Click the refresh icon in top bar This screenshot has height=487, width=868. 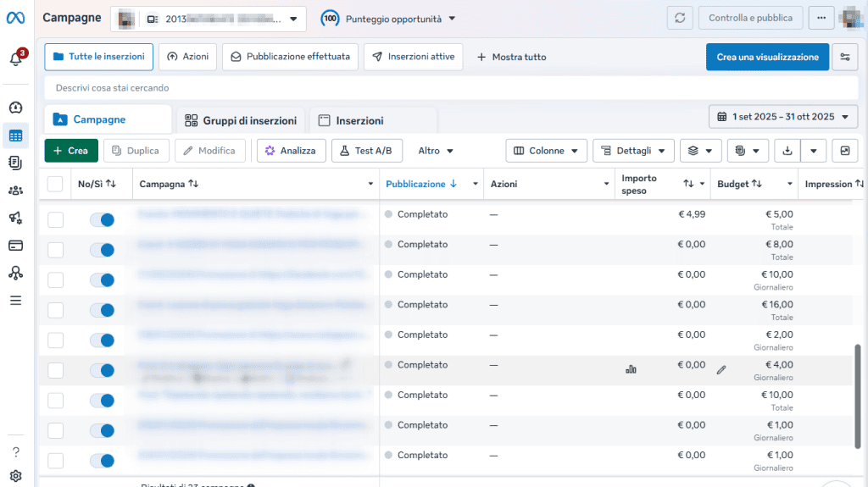point(680,19)
